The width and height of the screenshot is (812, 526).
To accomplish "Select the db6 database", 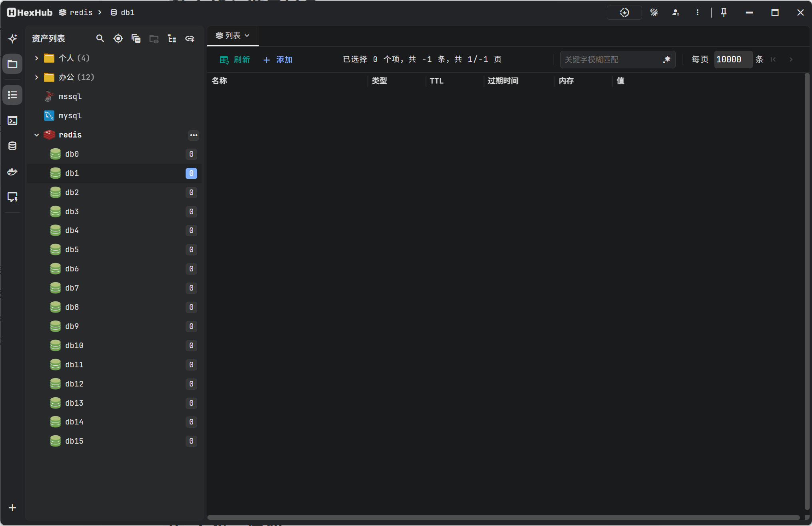I will 114,269.
